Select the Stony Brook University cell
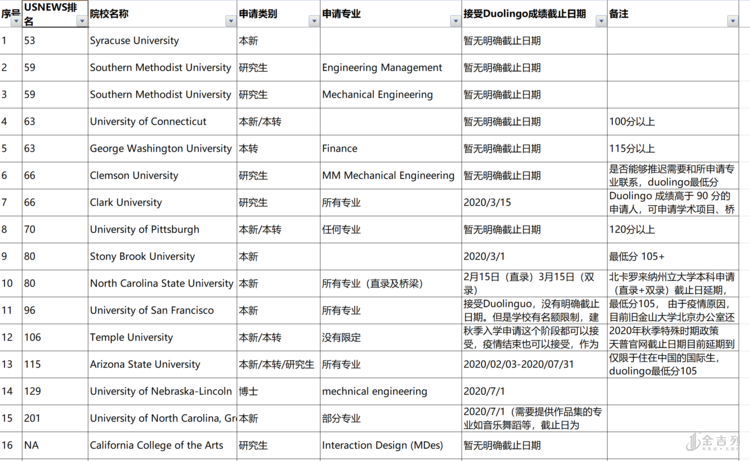 (142, 257)
